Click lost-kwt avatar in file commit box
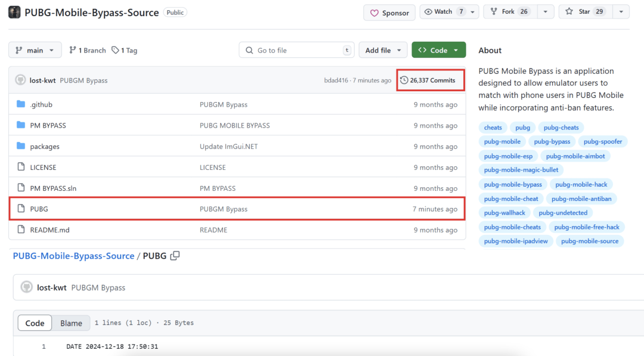Image resolution: width=644 pixels, height=356 pixels. 27,287
